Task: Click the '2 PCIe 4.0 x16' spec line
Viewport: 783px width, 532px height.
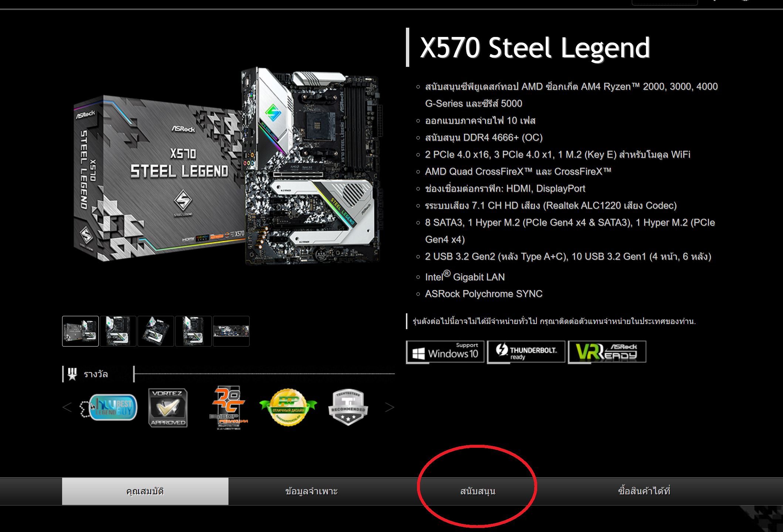Action: click(x=558, y=154)
